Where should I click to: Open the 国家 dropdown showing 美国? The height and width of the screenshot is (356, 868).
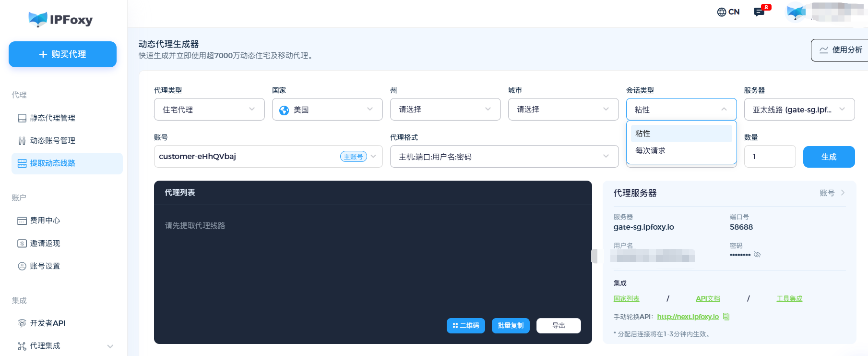327,110
